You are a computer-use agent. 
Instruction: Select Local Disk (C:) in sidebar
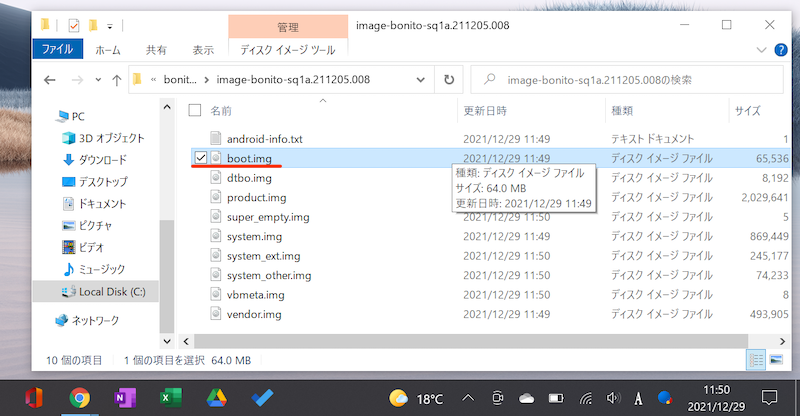tap(110, 291)
